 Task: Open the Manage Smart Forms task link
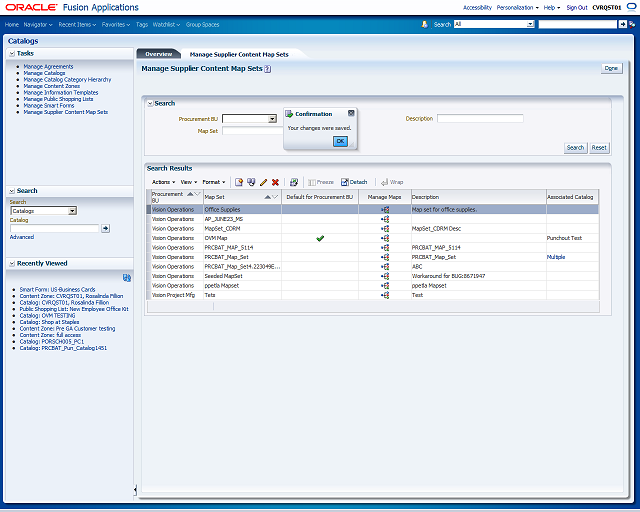pos(49,105)
